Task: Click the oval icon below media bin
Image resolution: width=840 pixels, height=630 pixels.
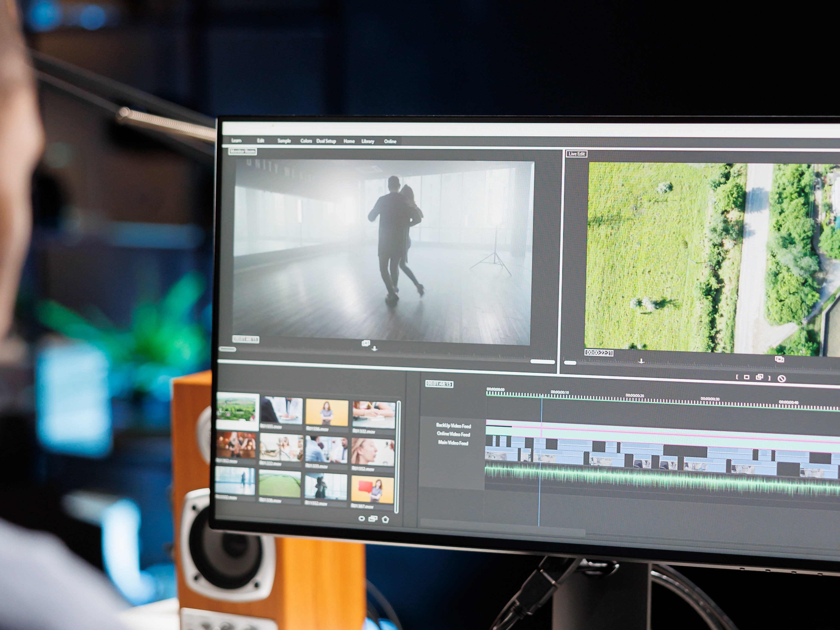Action: point(362,518)
